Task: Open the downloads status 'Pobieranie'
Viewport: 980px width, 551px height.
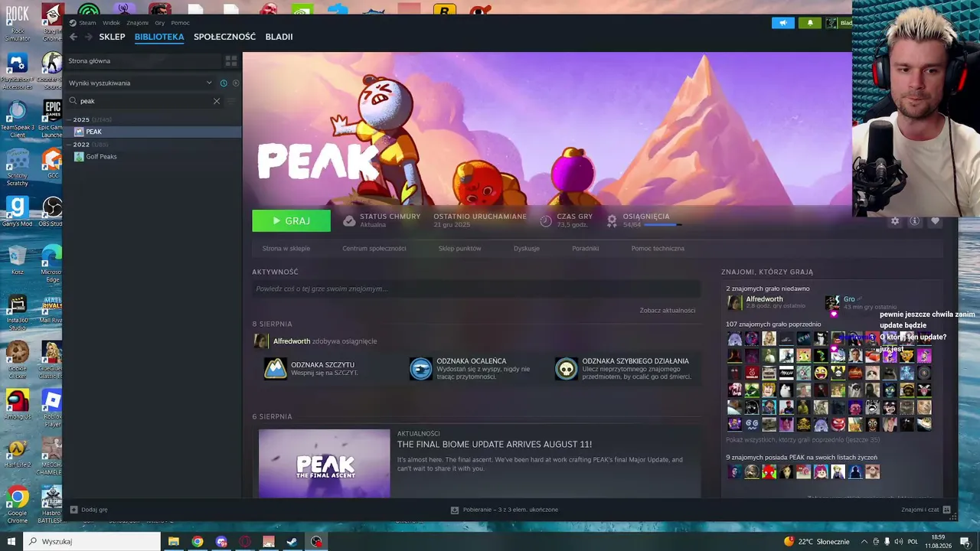Action: click(504, 510)
